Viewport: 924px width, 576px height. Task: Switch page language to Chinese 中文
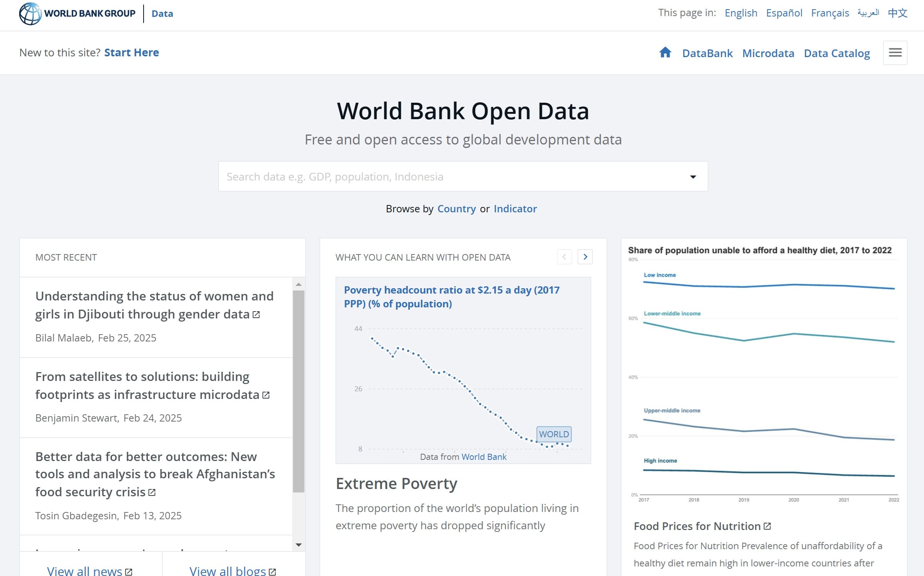898,13
